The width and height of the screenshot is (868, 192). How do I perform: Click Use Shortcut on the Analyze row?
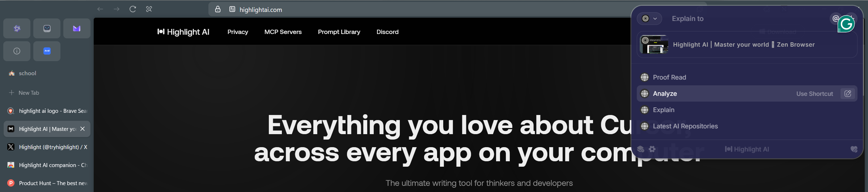click(x=814, y=94)
